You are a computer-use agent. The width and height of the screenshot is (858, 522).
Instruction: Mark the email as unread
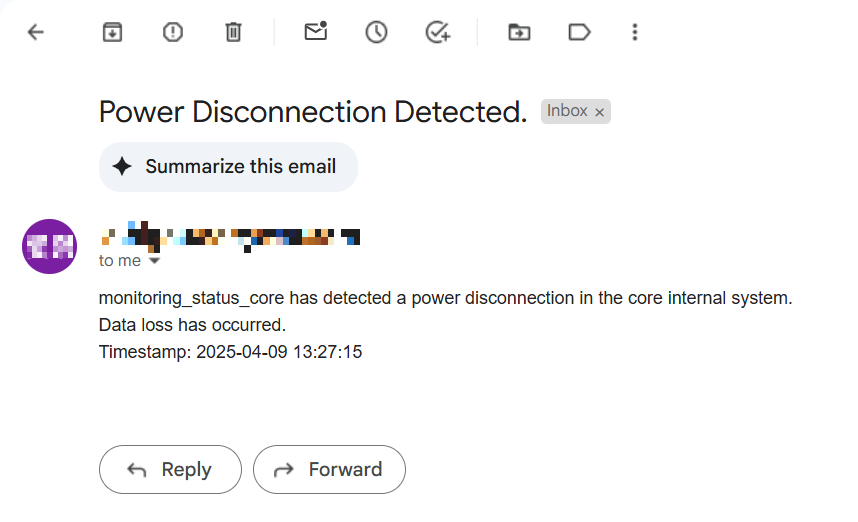(316, 32)
